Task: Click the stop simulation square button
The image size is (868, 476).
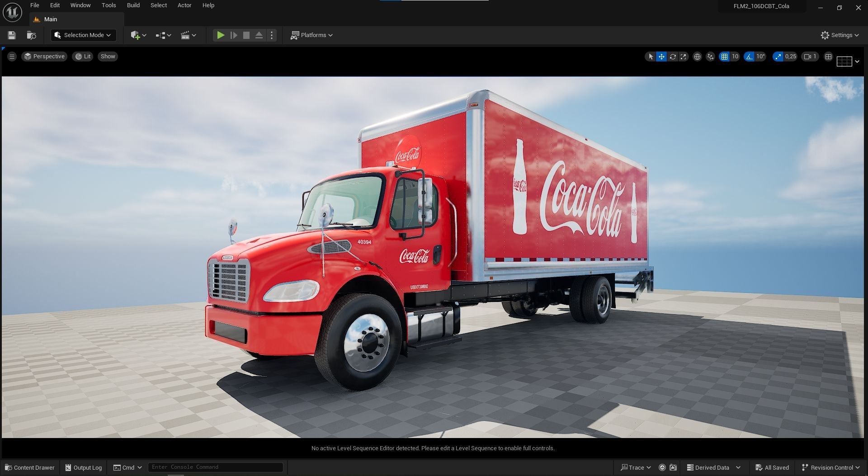Action: 246,35
